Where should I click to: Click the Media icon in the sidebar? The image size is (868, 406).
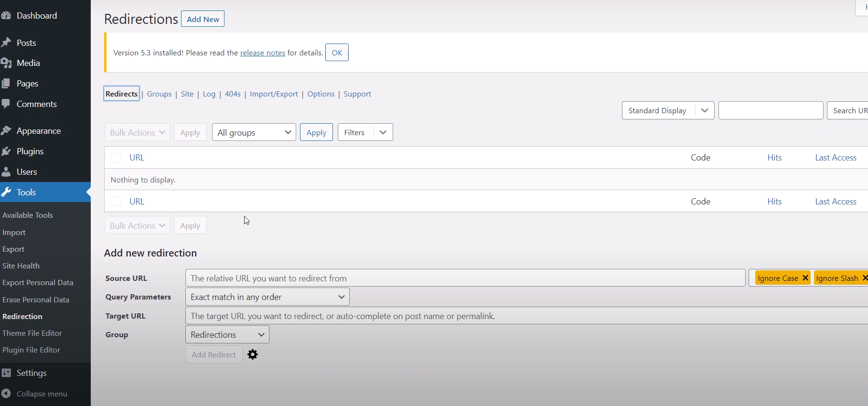pyautogui.click(x=6, y=63)
